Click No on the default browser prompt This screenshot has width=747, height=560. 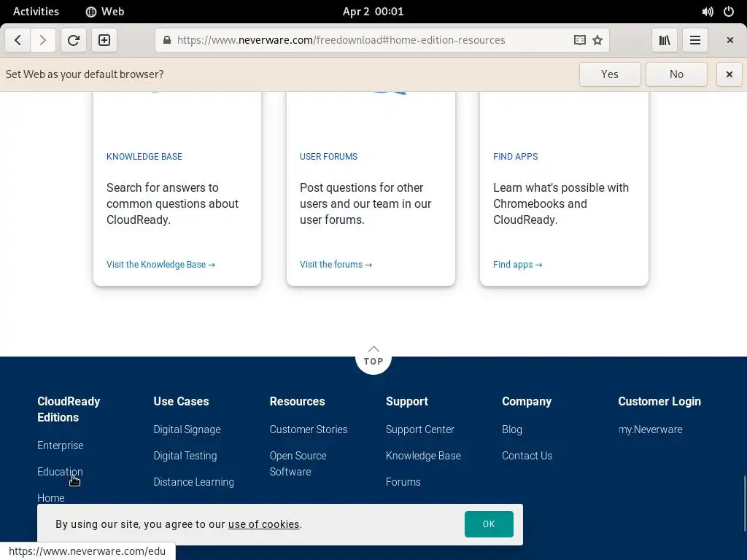[x=676, y=74]
